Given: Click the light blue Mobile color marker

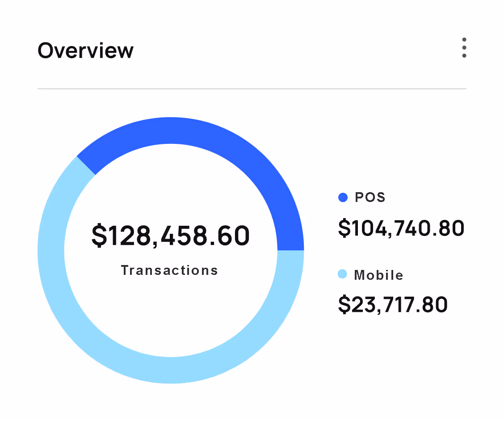Looking at the screenshot, I should pos(342,275).
